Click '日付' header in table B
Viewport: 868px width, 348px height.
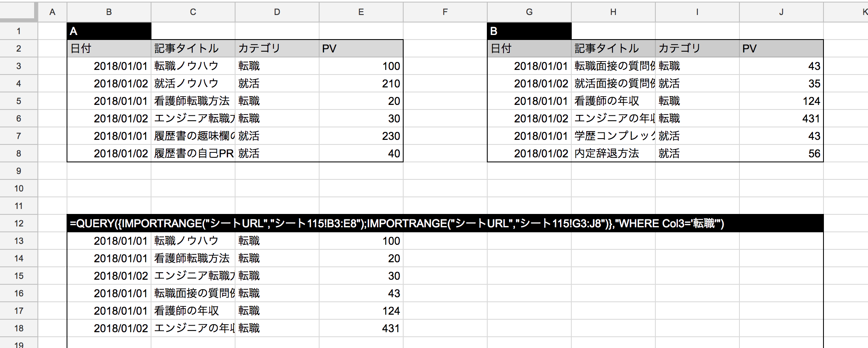529,49
